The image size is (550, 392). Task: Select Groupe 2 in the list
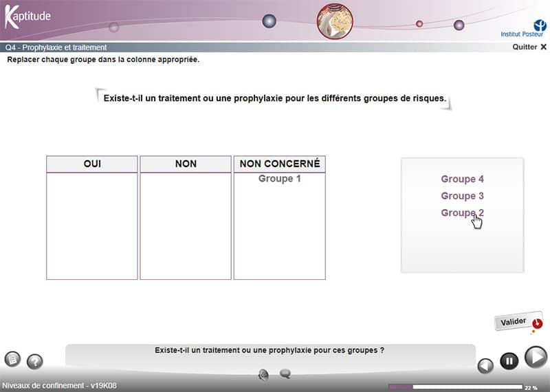pyautogui.click(x=462, y=213)
